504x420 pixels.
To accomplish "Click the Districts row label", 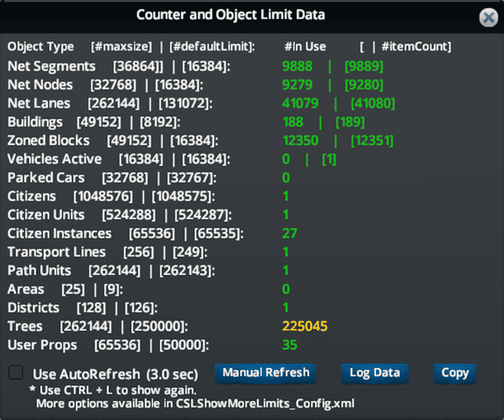I will (33, 307).
